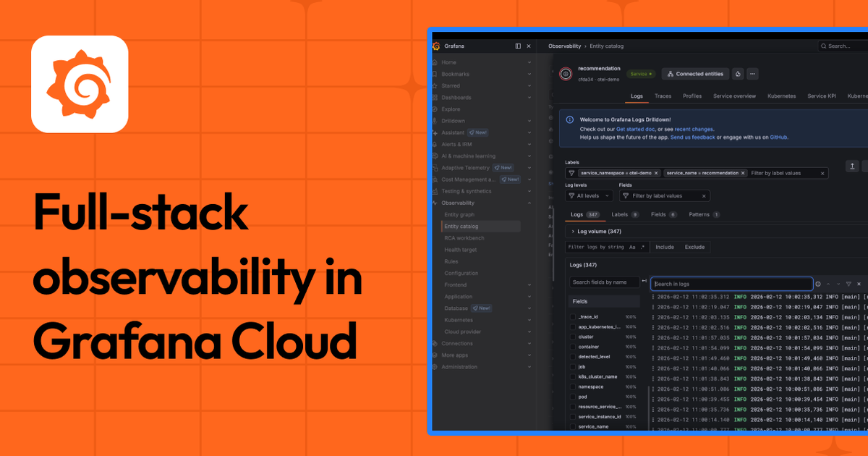The image size is (868, 456).
Task: Open Dashboards from the navigation
Action: tap(456, 97)
